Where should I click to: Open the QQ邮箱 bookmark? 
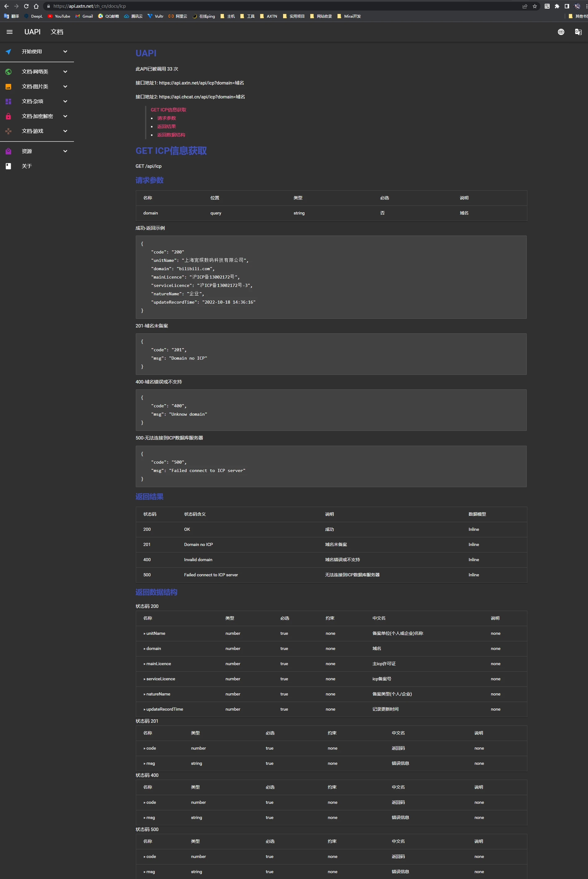(x=108, y=16)
